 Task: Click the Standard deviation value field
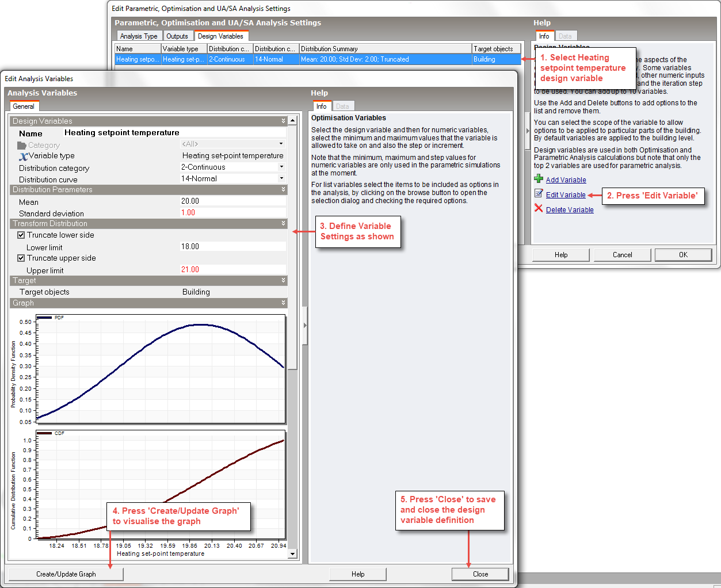pyautogui.click(x=233, y=213)
